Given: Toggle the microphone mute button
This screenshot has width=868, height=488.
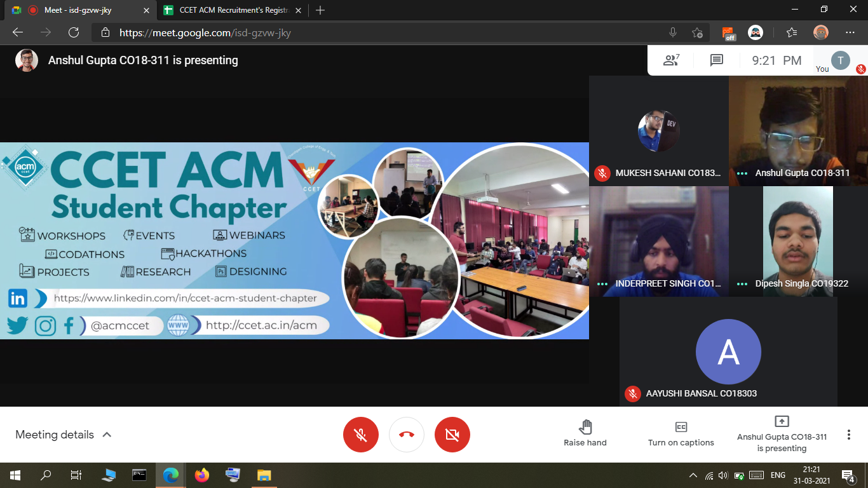Looking at the screenshot, I should tap(361, 435).
